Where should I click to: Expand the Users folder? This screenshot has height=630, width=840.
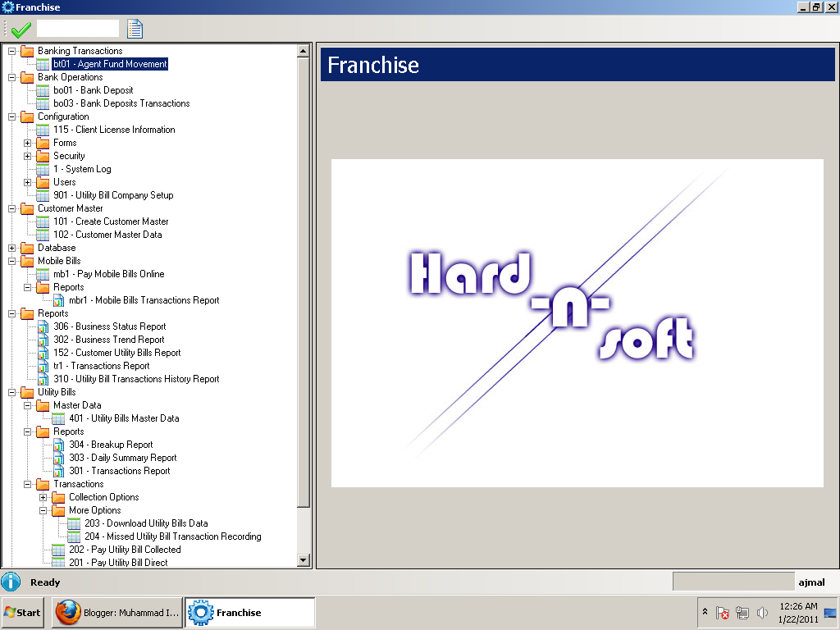click(27, 183)
